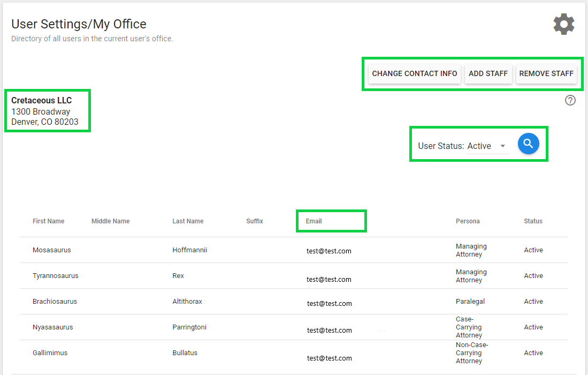Sort by First Name column header
588x375 pixels.
coord(48,221)
